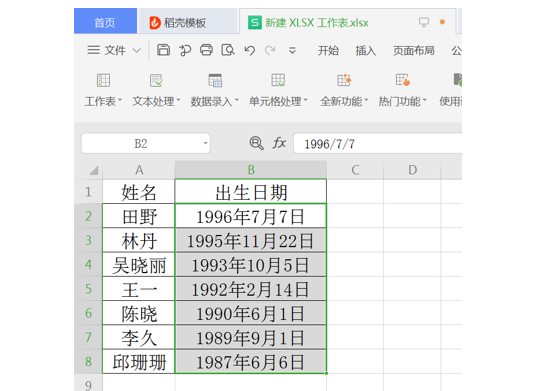Viewport: 545px width, 391px height.
Task: Click the fx insert function icon
Action: 279,143
